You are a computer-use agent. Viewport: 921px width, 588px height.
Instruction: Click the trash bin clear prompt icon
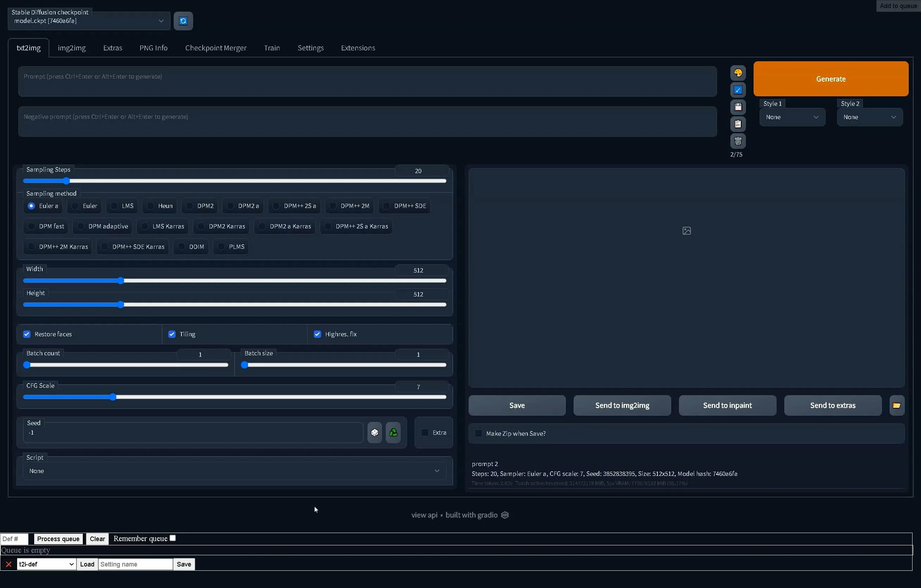tap(738, 141)
